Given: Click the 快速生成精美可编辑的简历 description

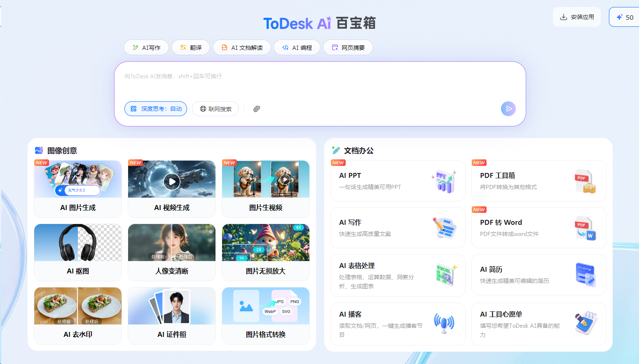Looking at the screenshot, I should (515, 281).
